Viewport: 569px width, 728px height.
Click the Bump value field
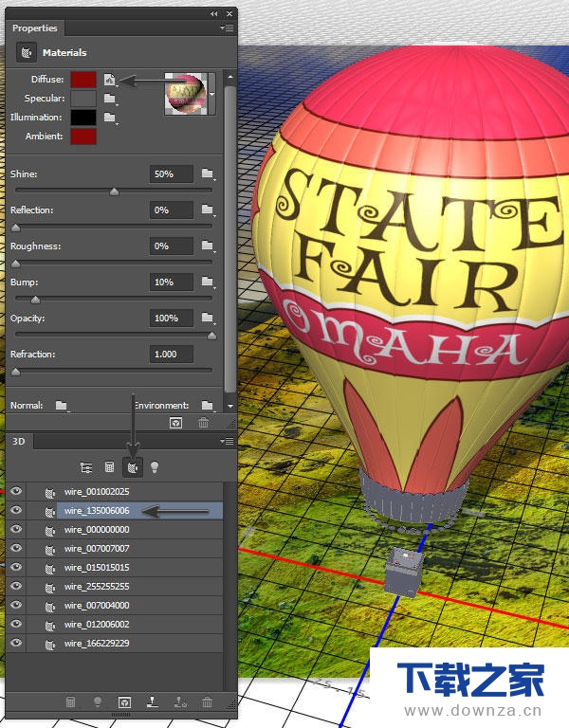[x=172, y=282]
